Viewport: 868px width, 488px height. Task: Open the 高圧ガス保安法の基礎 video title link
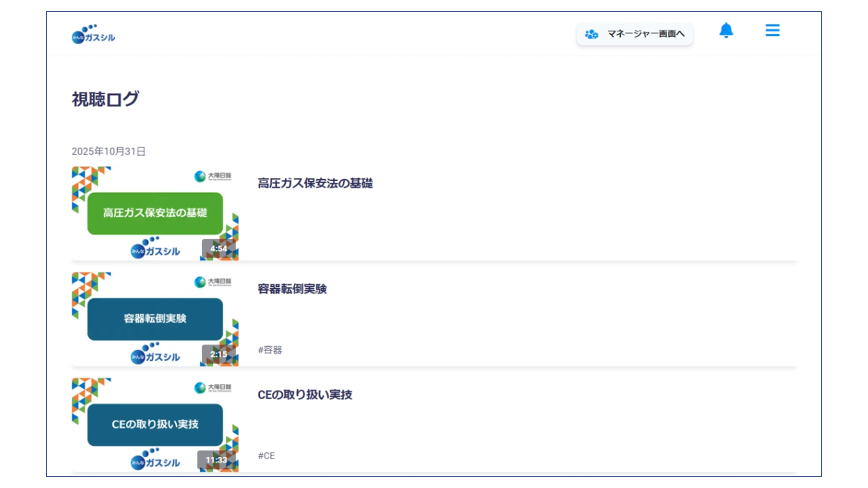(315, 183)
